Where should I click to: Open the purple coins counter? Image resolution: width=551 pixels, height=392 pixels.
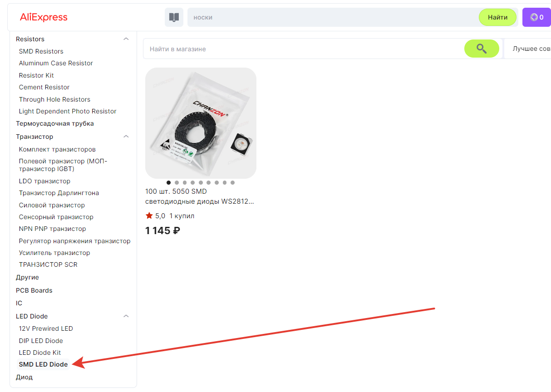[536, 17]
